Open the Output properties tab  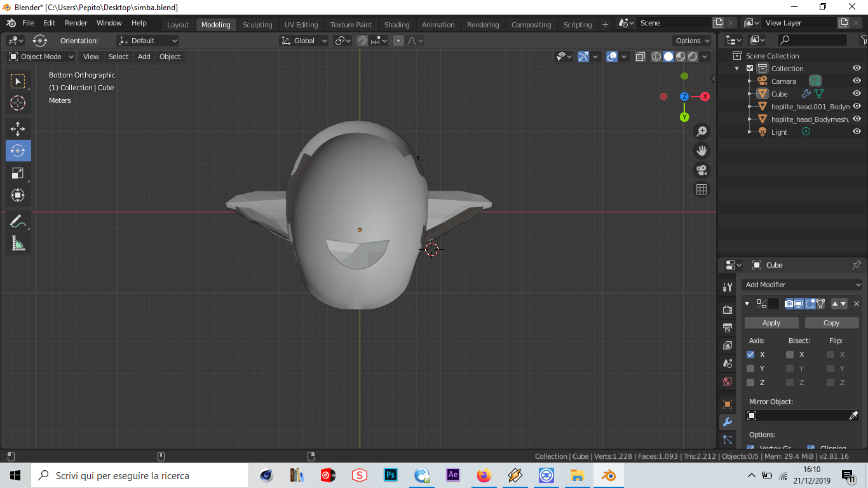coord(728,328)
